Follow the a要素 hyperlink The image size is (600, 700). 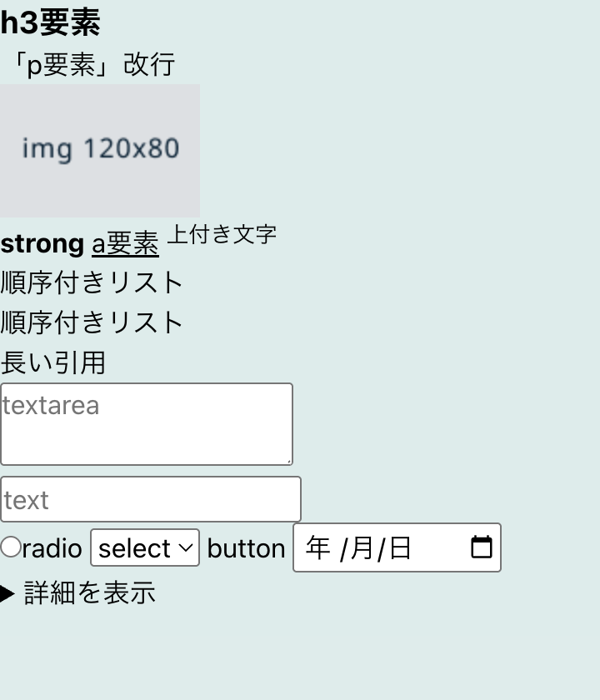tap(125, 243)
